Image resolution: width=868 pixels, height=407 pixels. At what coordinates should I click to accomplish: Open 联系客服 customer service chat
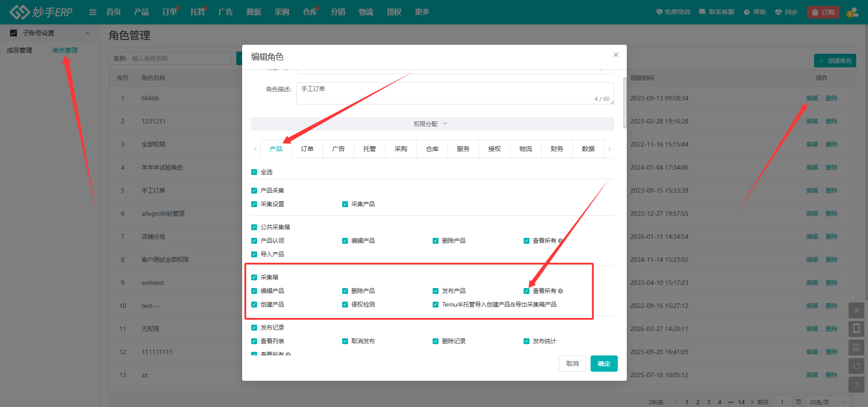coord(716,12)
